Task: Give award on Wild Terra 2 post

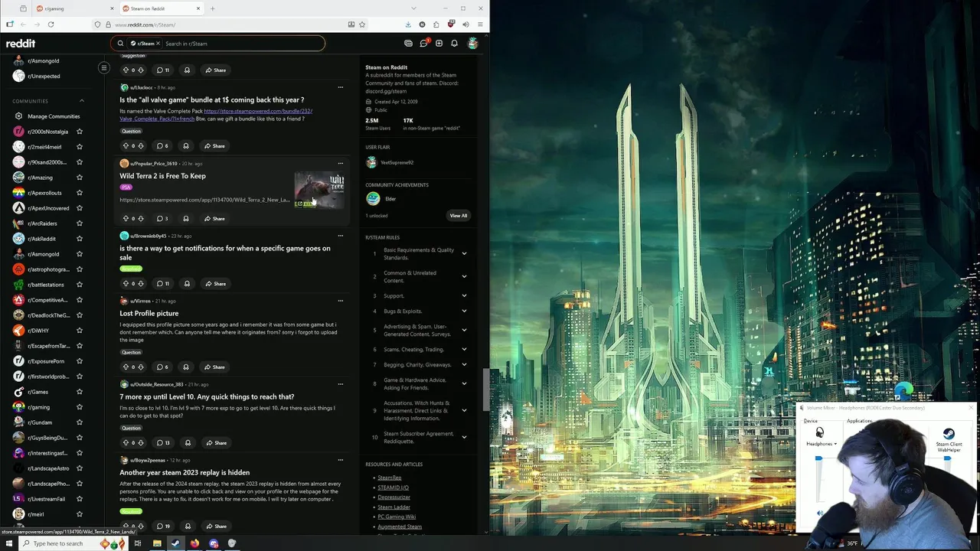Action: pos(185,219)
